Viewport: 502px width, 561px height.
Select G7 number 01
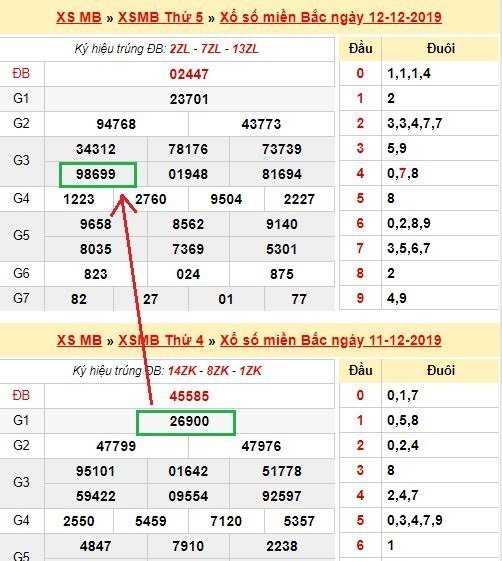point(226,299)
